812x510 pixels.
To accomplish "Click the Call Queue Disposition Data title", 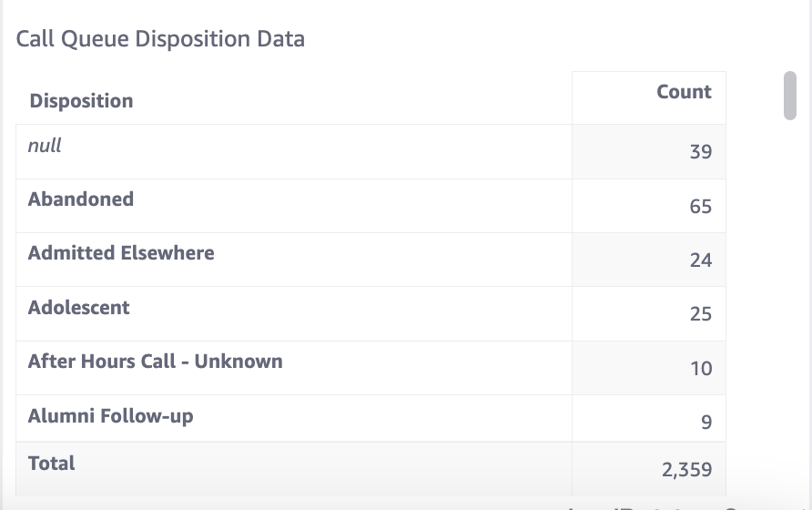I will pos(160,39).
